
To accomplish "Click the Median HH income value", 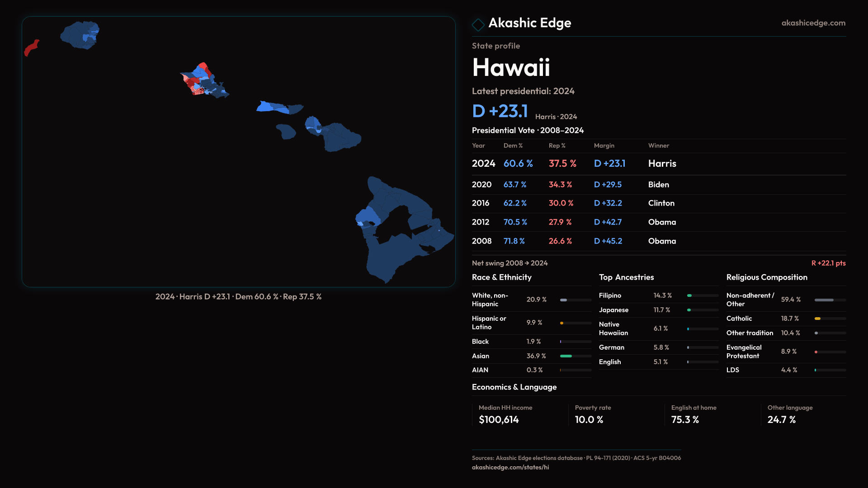I will click(x=499, y=420).
